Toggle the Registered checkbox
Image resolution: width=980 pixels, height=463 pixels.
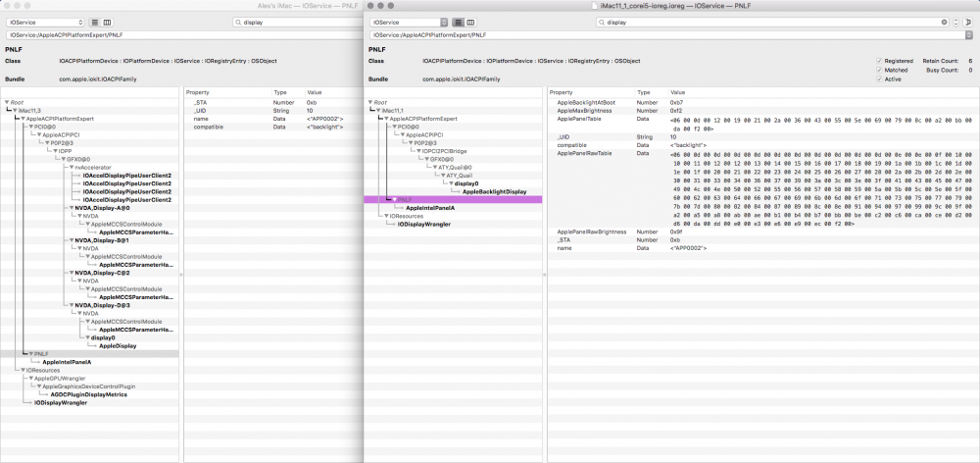[x=879, y=61]
